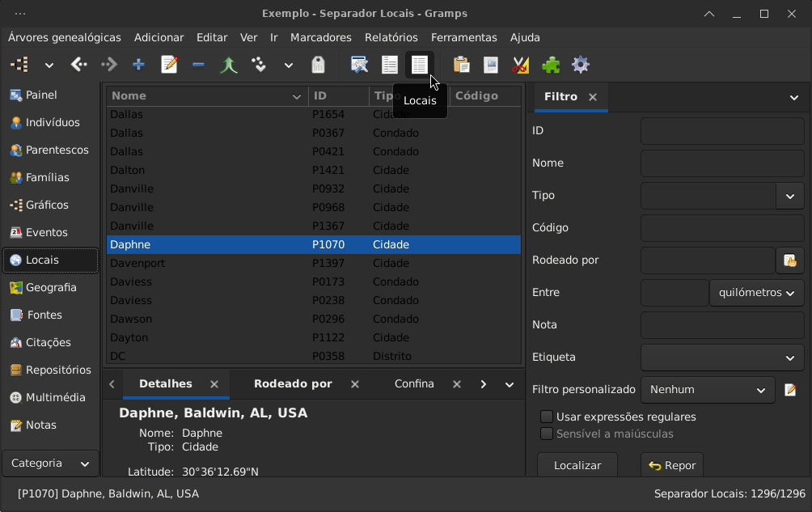Click the Localizar button
This screenshot has height=512, width=812.
[577, 465]
